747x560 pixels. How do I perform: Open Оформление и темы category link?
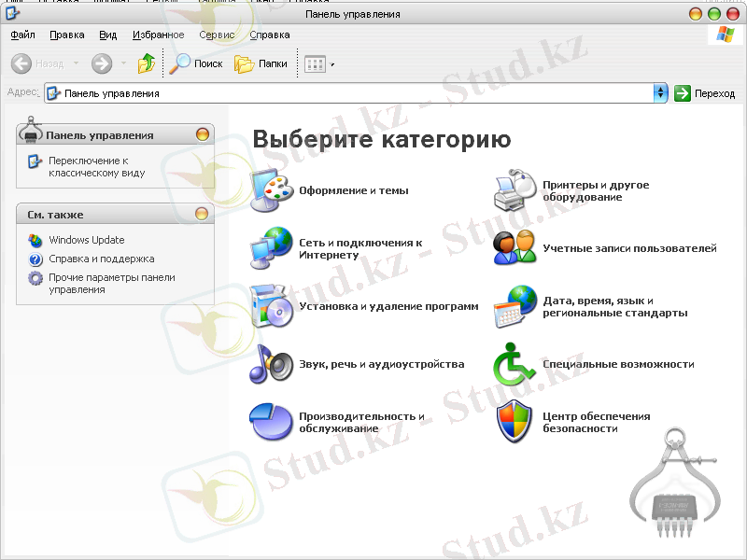click(354, 190)
